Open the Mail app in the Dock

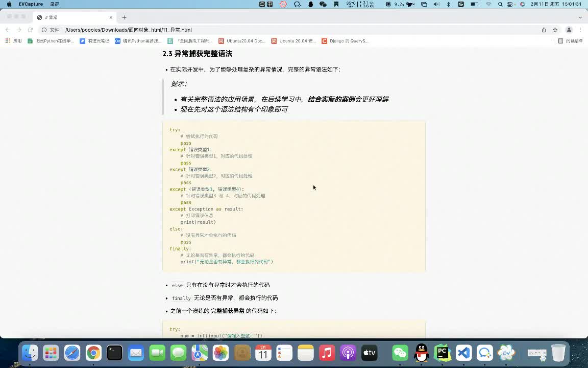pyautogui.click(x=136, y=353)
